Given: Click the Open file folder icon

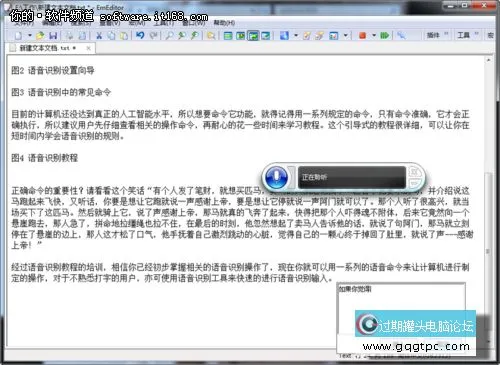Looking at the screenshot, I should point(40,35).
